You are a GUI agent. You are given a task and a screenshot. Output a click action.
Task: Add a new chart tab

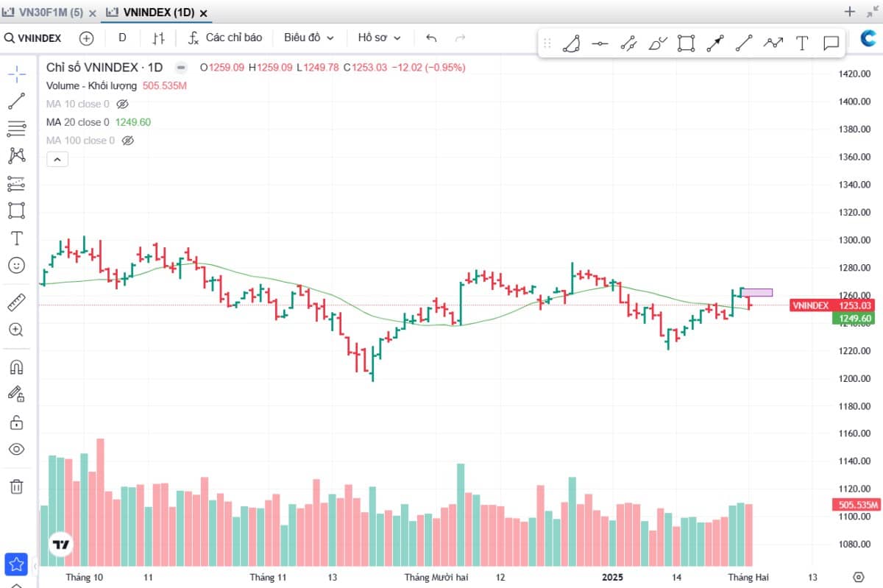pos(850,12)
